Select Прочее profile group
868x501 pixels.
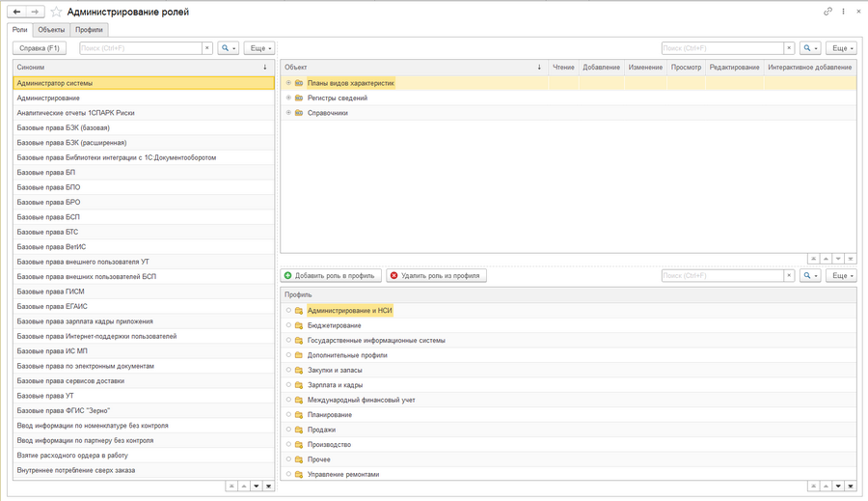point(568,459)
